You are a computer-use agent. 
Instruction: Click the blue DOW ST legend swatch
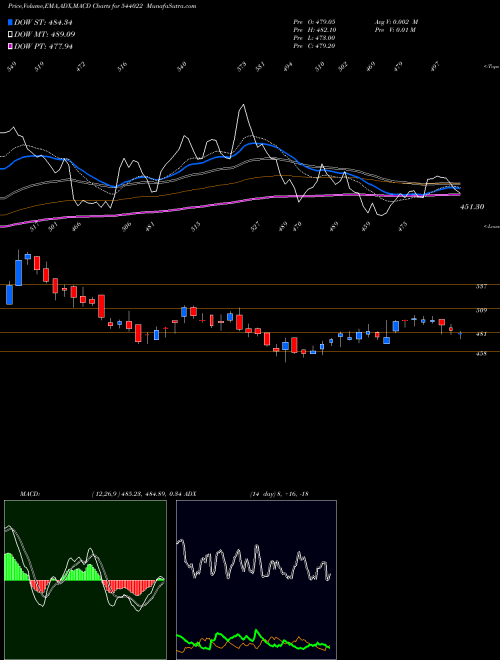(11, 22)
